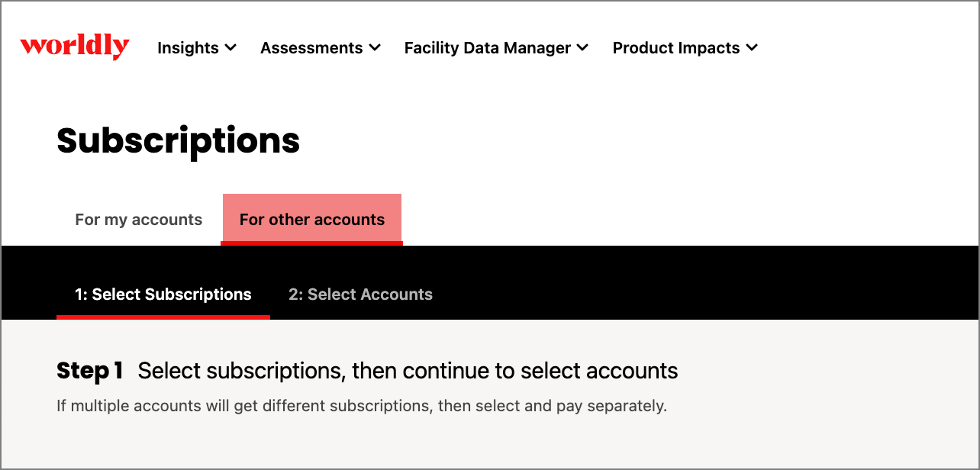Click the select subscriptions instruction text
The width and height of the screenshot is (980, 470).
pos(408,372)
